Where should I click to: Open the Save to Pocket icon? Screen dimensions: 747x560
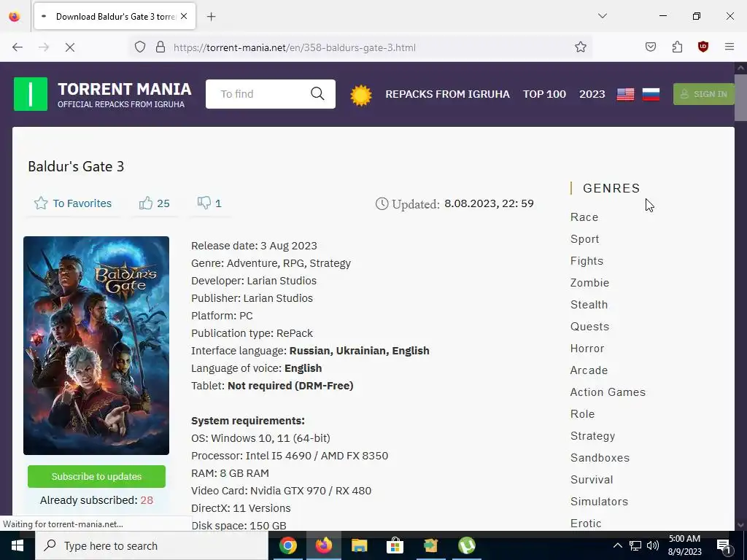click(651, 47)
